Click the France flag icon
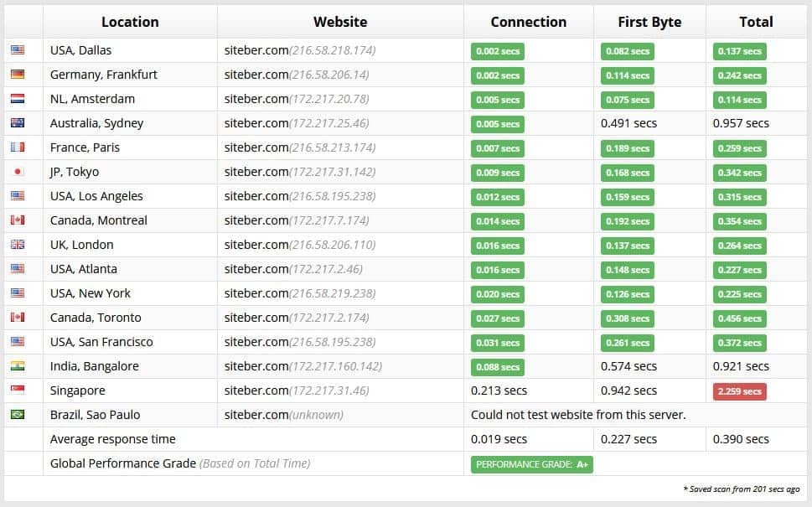This screenshot has height=507, width=812. pos(18,147)
